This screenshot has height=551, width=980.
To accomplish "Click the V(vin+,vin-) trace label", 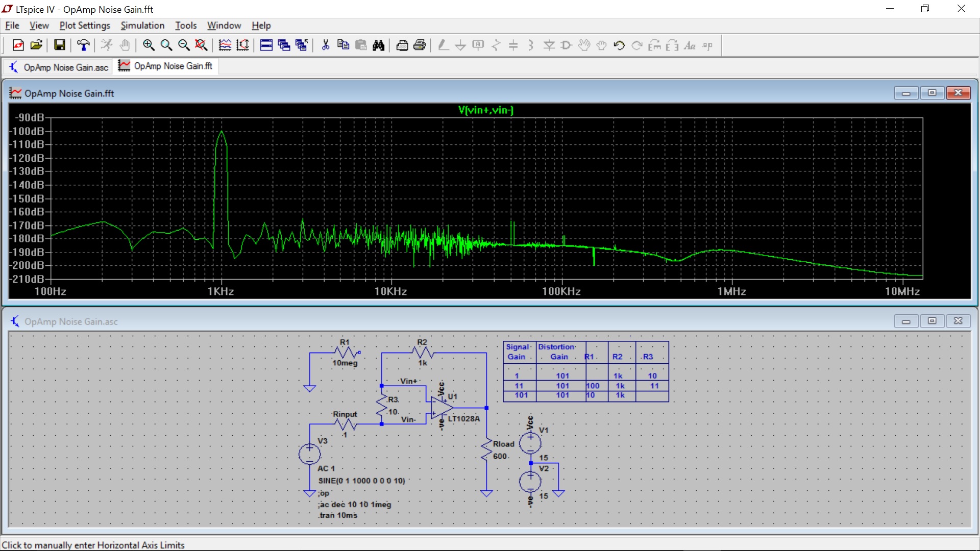I will pos(486,110).
